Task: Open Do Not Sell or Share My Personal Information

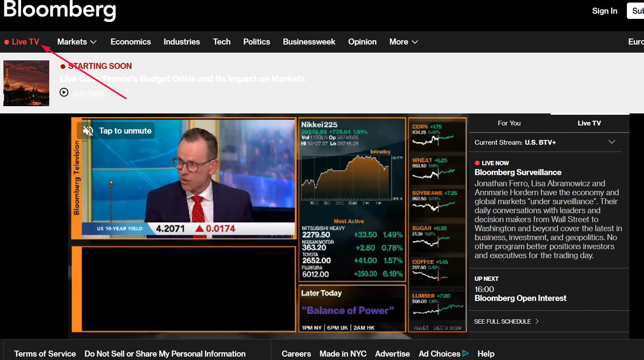Action: click(x=165, y=354)
